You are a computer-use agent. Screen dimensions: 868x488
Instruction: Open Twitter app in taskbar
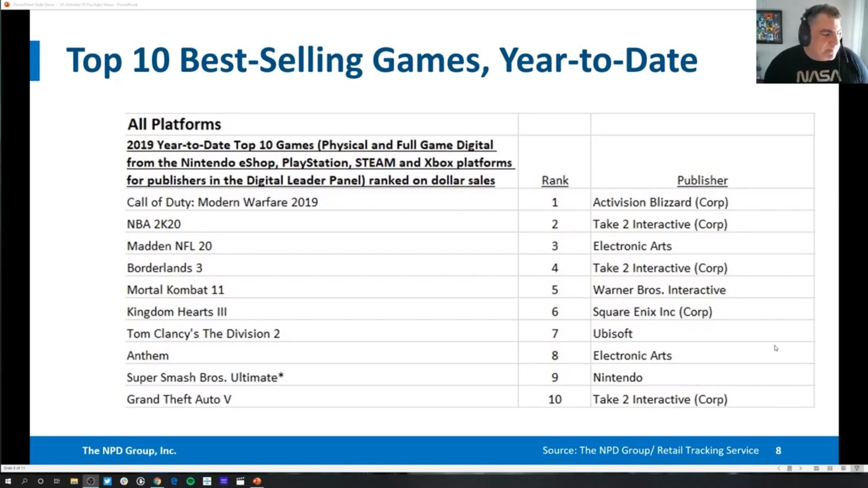pos(107,481)
